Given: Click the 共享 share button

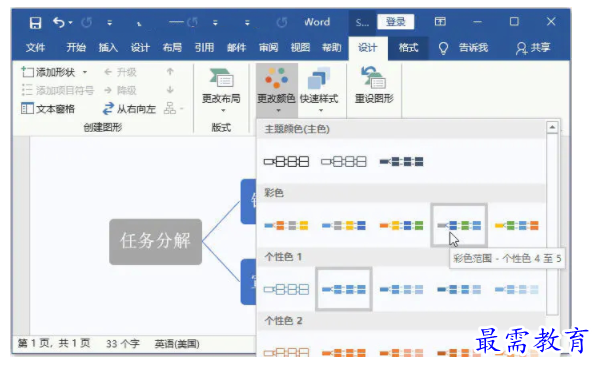Looking at the screenshot, I should click(533, 48).
